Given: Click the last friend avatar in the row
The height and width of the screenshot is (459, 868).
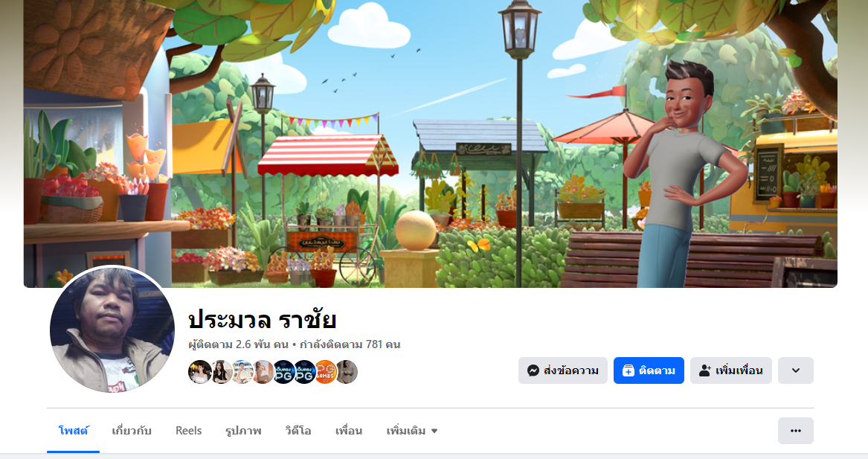Looking at the screenshot, I should (x=347, y=372).
